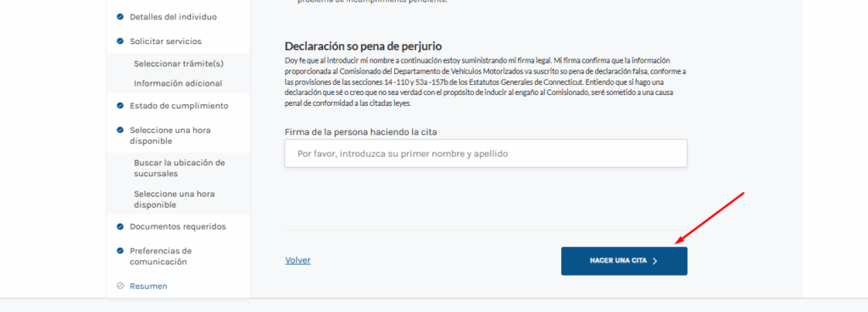
Task: Open the Documentos requeridos step
Action: (178, 226)
